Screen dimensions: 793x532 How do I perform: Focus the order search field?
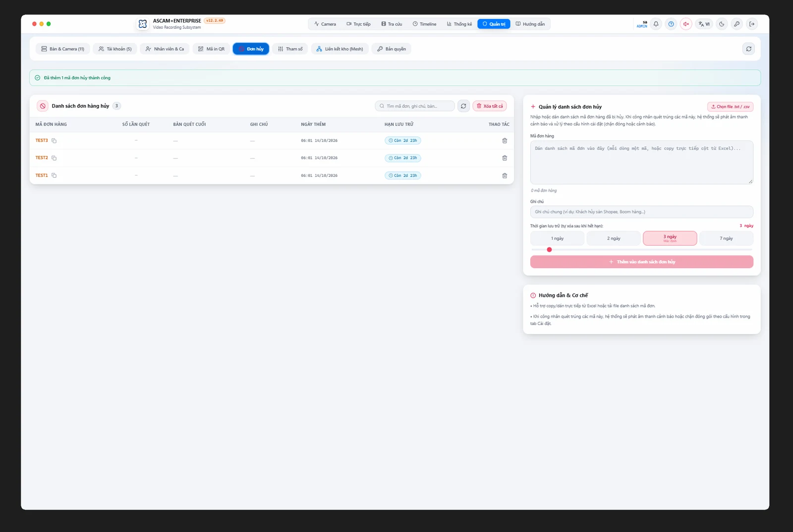(415, 106)
